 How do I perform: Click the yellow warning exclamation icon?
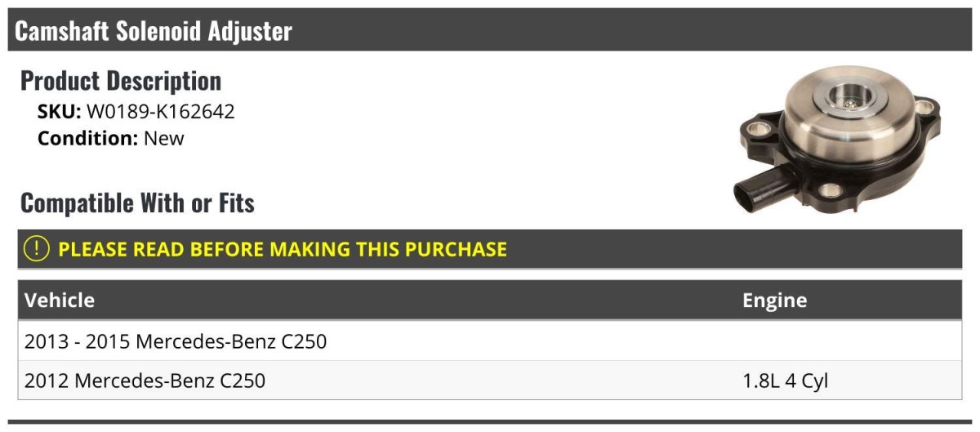pyautogui.click(x=37, y=248)
